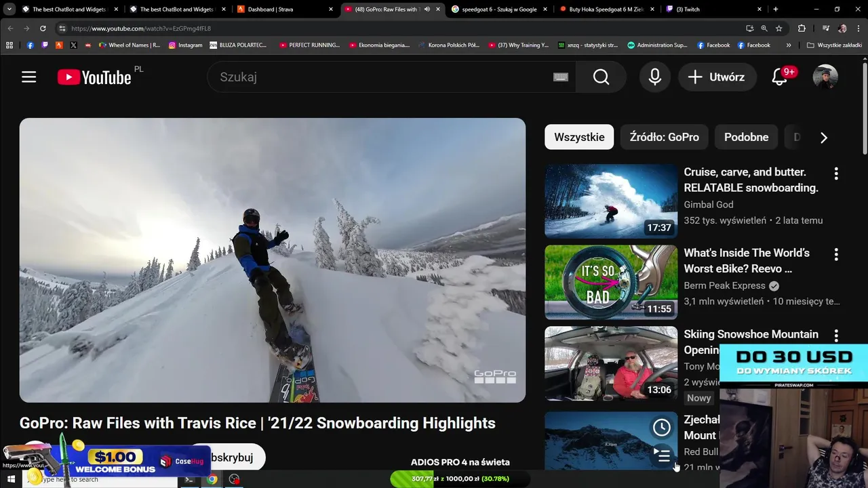Go back with the browser back arrow
Viewport: 868px width, 488px height.
coord(10,28)
